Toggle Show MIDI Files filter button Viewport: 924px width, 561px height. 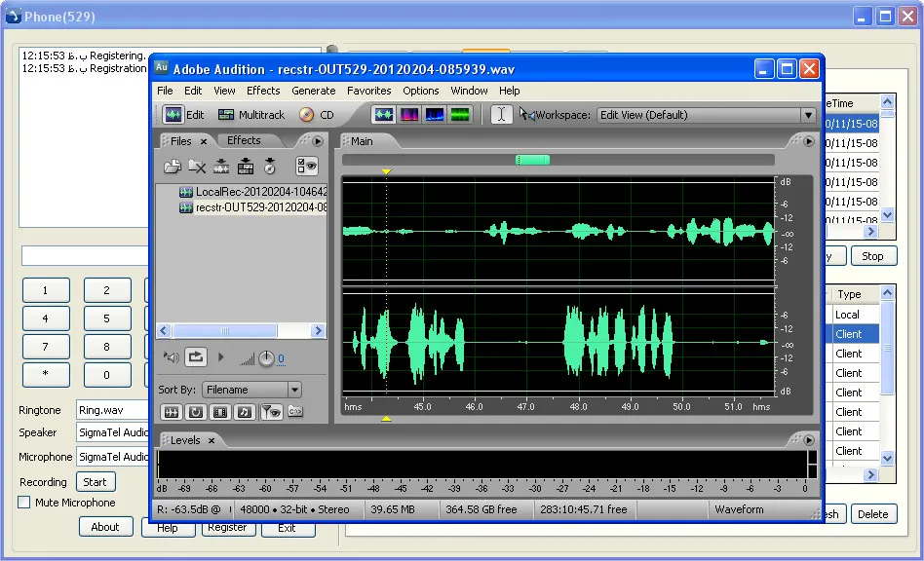[x=245, y=412]
